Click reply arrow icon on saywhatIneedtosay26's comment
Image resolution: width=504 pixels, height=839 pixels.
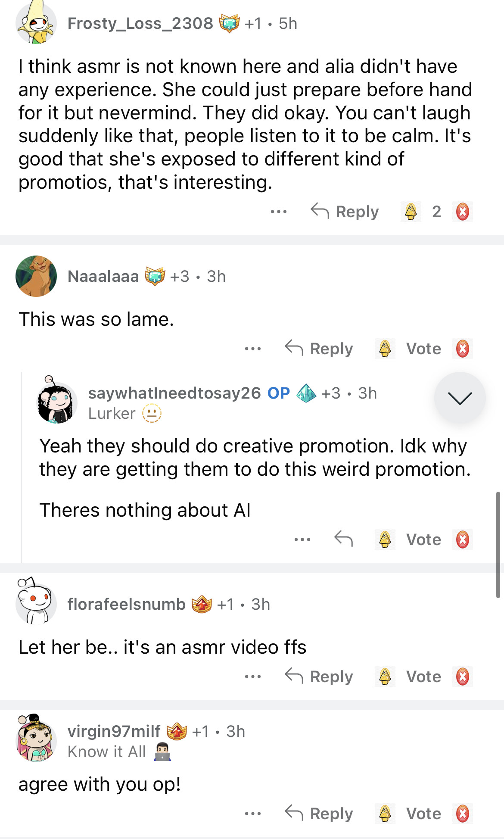coord(343,539)
